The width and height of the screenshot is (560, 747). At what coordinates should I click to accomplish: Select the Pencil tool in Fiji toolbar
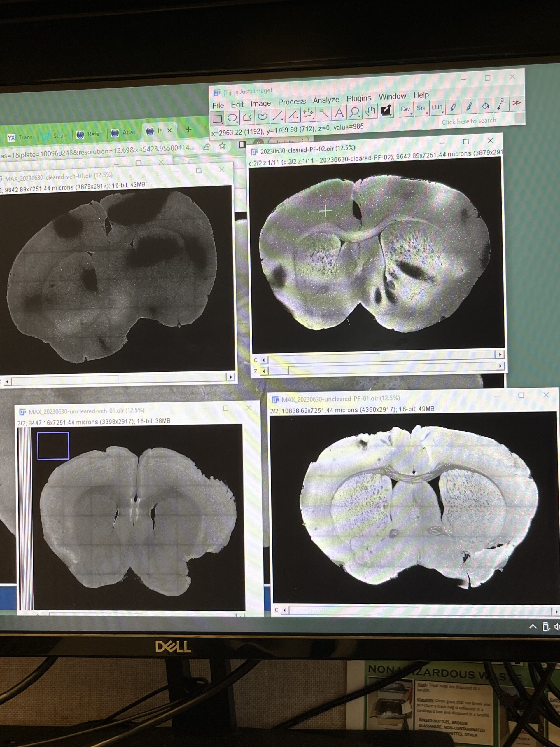[x=453, y=107]
